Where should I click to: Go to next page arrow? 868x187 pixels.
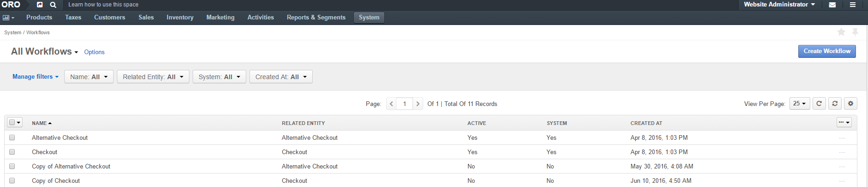[418, 104]
